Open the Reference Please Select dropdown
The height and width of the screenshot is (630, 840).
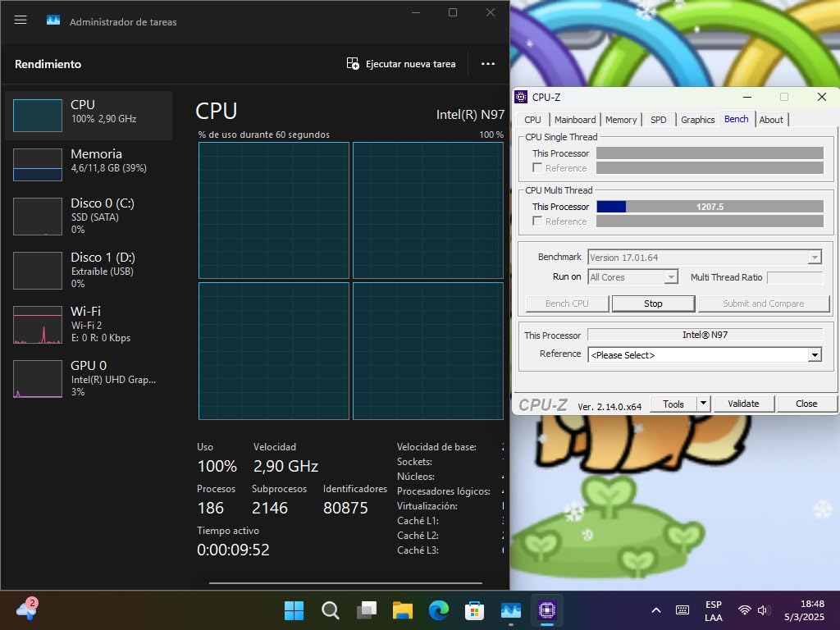point(705,354)
